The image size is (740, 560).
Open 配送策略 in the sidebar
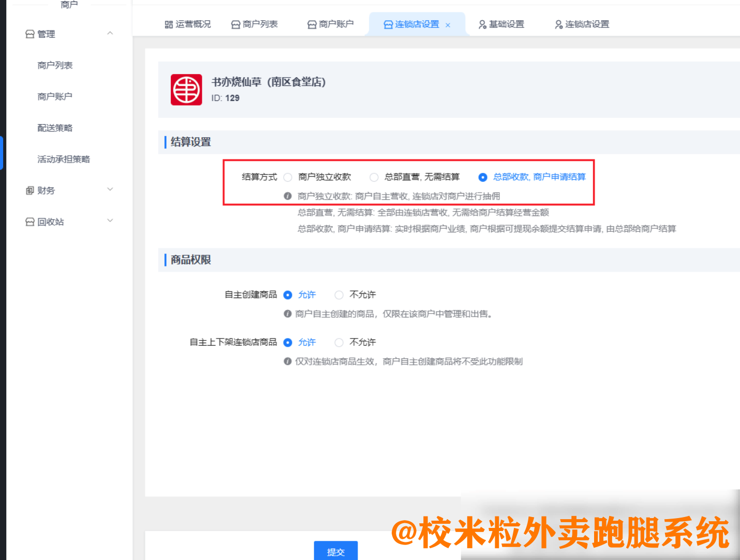(55, 128)
